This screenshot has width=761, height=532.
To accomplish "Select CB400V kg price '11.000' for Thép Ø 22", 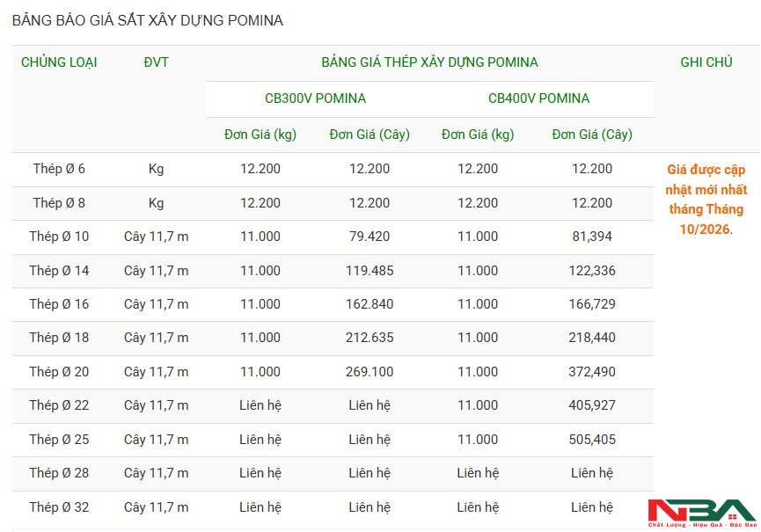I will tap(478, 405).
